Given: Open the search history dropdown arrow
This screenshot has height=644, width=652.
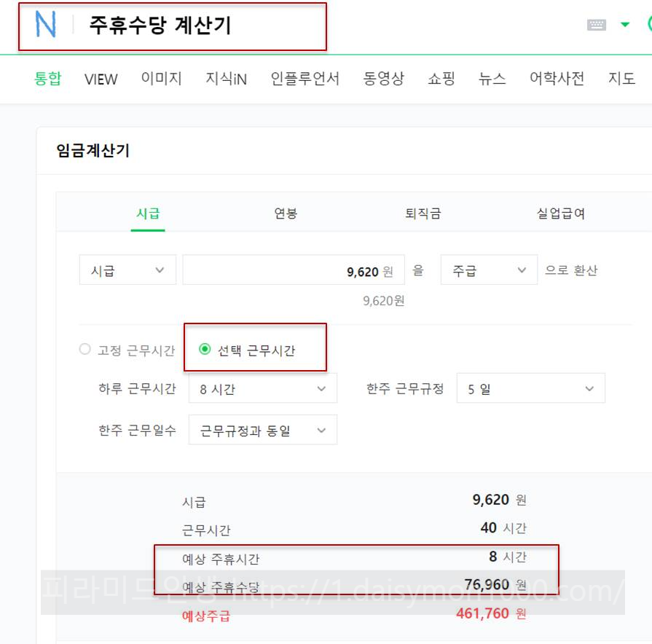Looking at the screenshot, I should tap(623, 23).
